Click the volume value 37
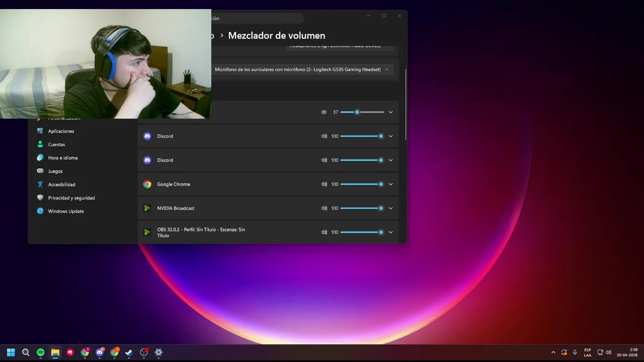644x362 pixels. point(336,112)
